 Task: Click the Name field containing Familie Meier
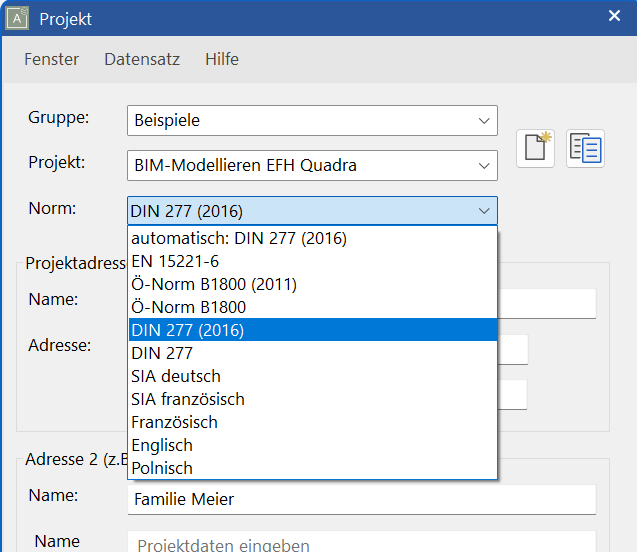pyautogui.click(x=361, y=499)
